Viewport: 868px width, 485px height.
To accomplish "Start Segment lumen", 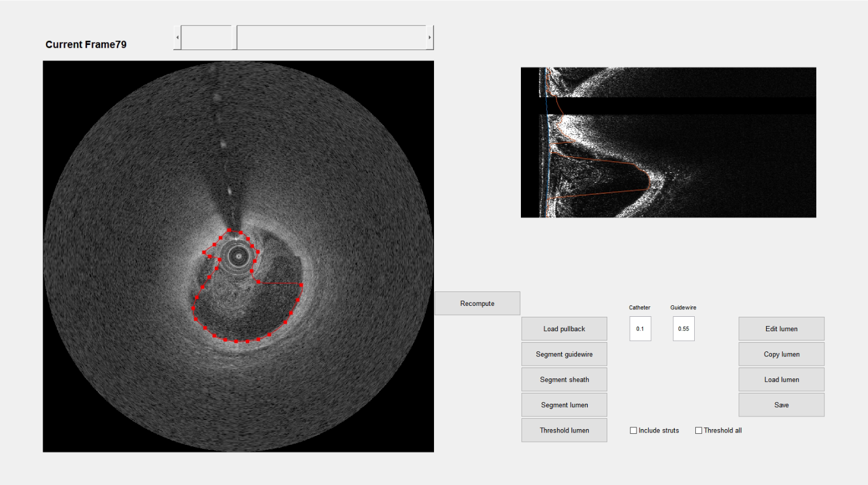I will tap(564, 405).
